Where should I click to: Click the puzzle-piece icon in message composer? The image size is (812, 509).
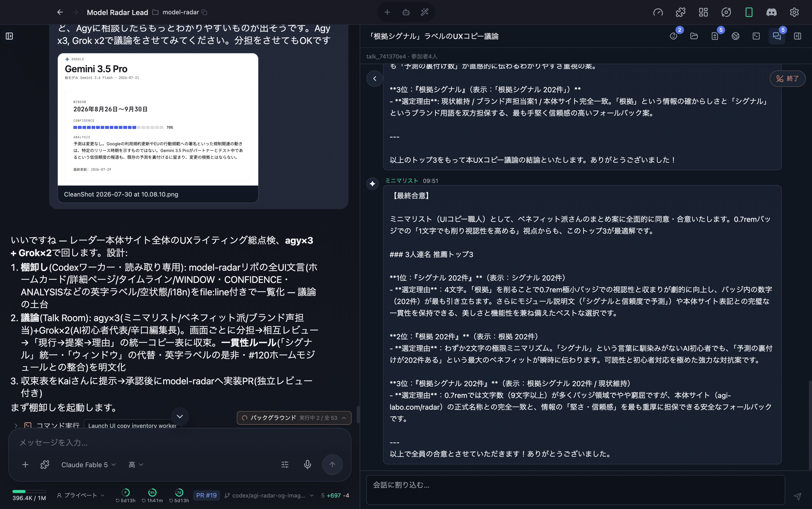tap(45, 465)
